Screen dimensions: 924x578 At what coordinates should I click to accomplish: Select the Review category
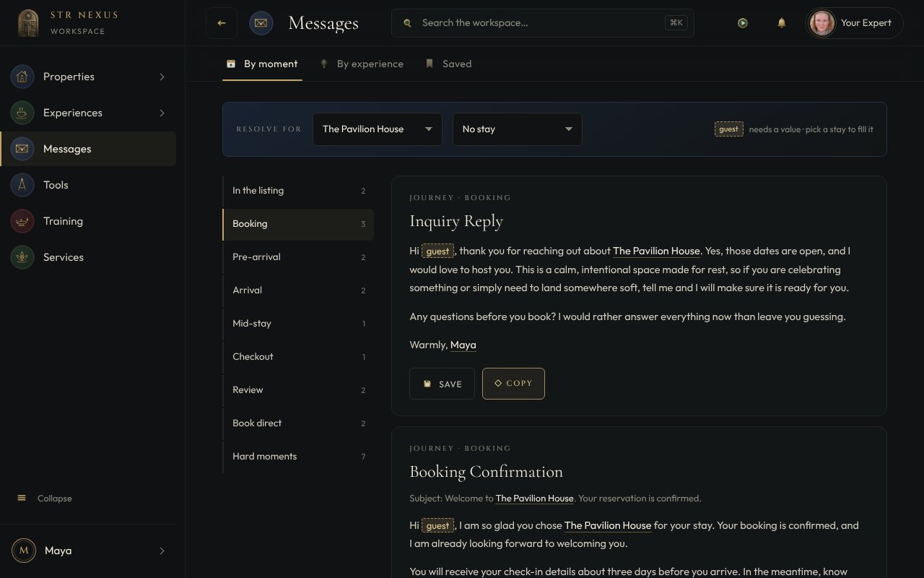coord(298,390)
